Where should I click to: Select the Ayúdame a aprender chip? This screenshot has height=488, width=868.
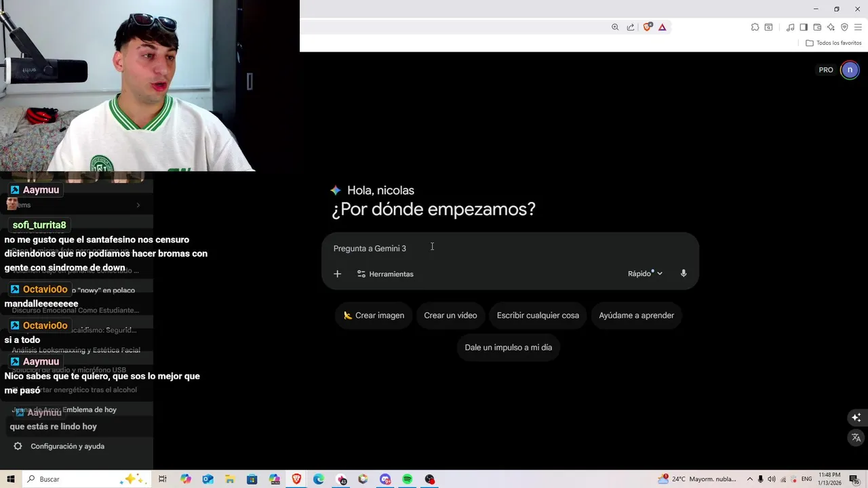636,315
